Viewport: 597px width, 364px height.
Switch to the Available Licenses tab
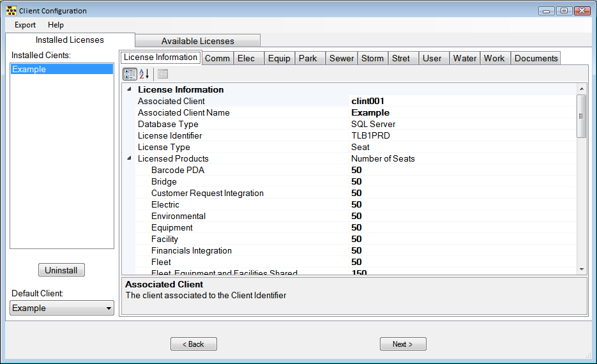pyautogui.click(x=197, y=41)
